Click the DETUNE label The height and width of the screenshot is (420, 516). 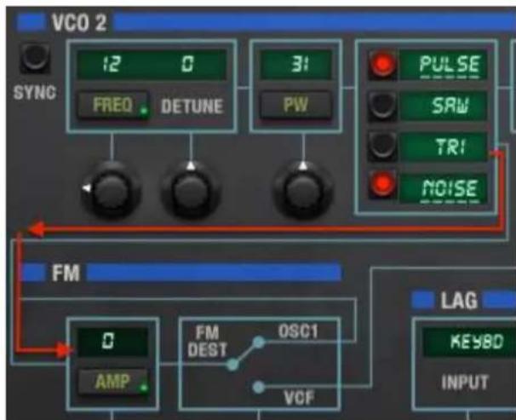tap(192, 106)
